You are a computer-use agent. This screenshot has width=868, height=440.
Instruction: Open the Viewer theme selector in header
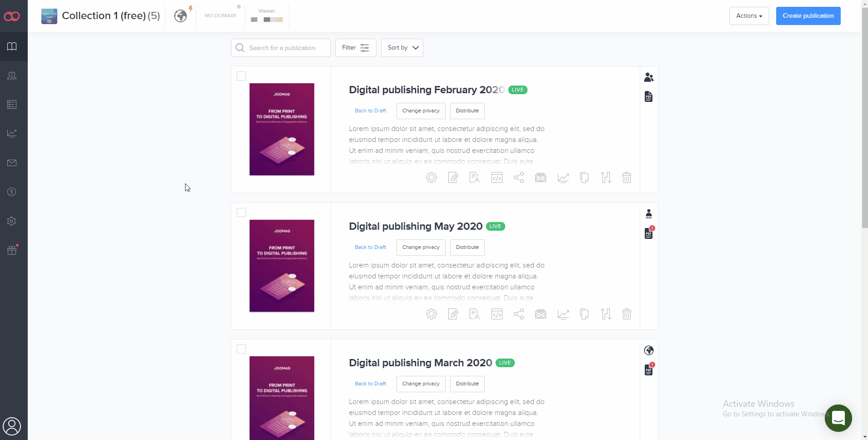click(267, 15)
